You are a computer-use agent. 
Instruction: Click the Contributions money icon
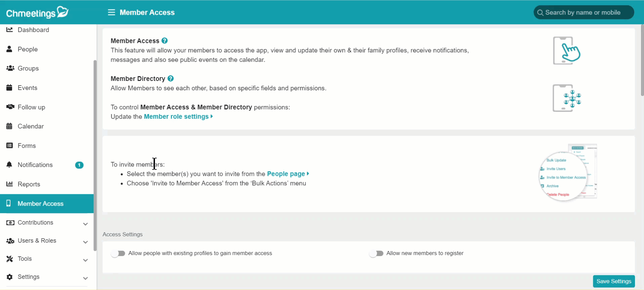(10, 223)
